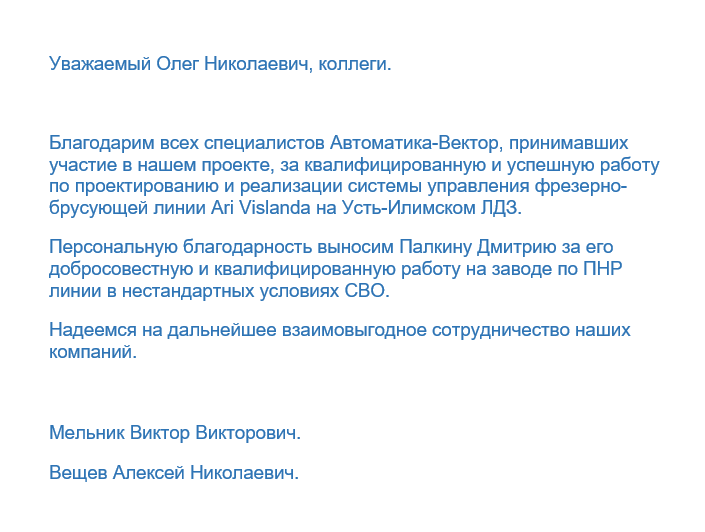Image resolution: width=705 pixels, height=532 pixels.
Task: Click the phrase 'нестандартных условиях СВО'
Action: [253, 291]
